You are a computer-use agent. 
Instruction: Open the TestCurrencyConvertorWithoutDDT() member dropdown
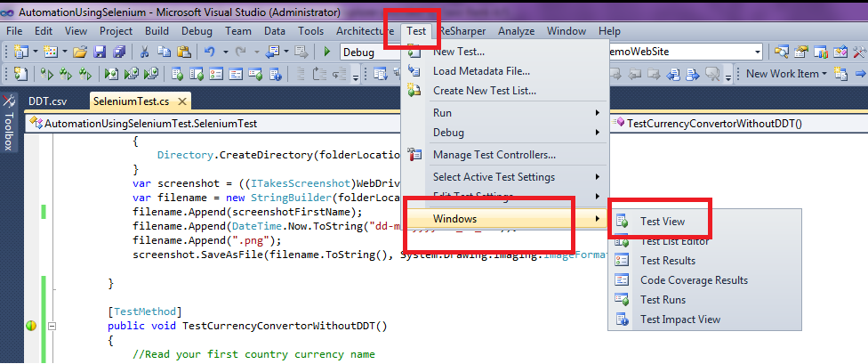(739, 124)
